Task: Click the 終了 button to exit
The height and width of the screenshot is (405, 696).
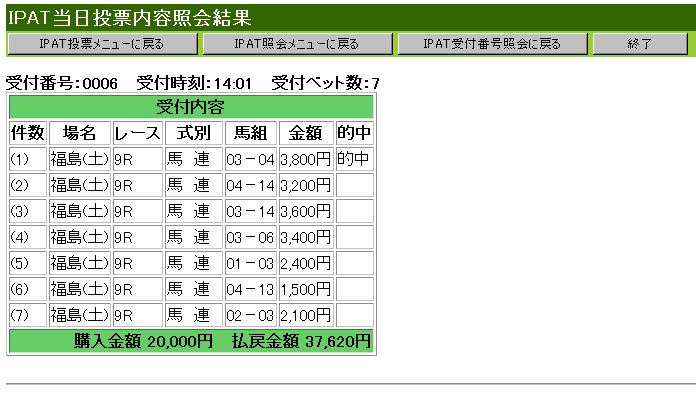Action: [x=638, y=44]
